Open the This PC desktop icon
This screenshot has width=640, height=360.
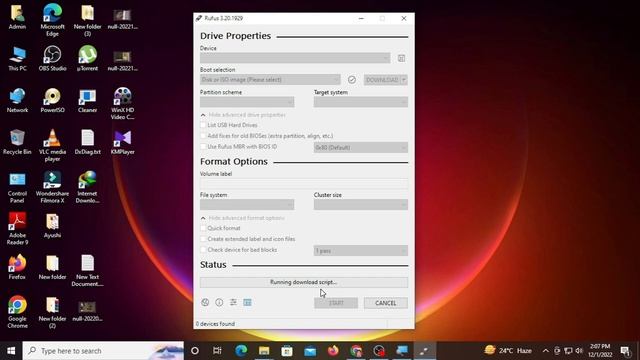pyautogui.click(x=17, y=58)
